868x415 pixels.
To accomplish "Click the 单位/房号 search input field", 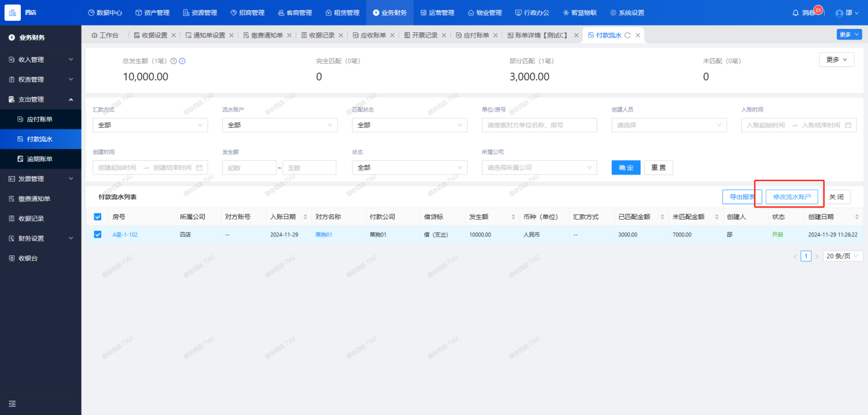I will pos(539,125).
